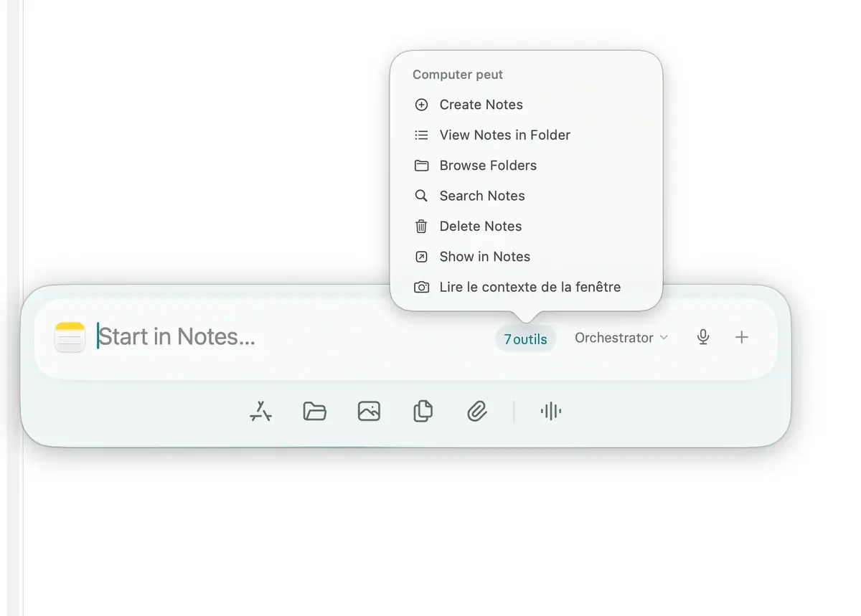Image resolution: width=861 pixels, height=616 pixels.
Task: Toggle the '7 outils' tools badge
Action: (525, 339)
